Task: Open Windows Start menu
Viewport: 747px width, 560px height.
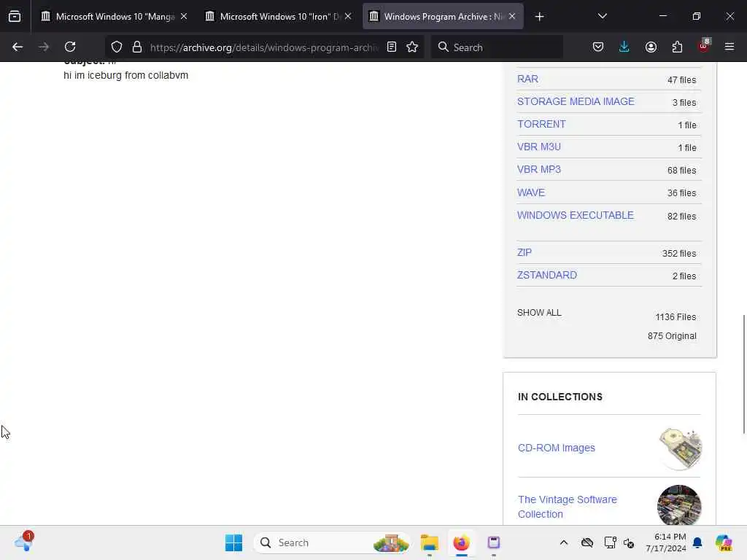Action: coord(233,542)
